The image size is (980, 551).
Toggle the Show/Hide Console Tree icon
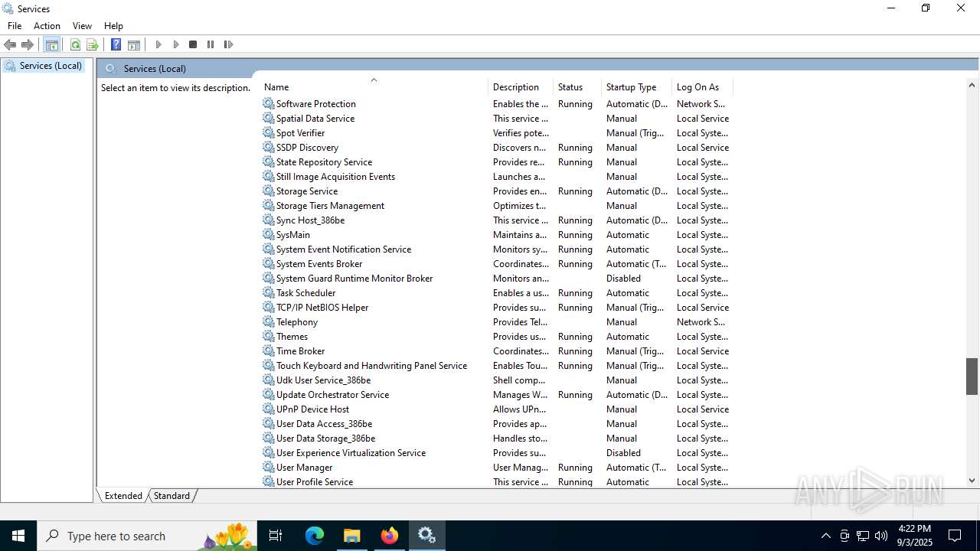click(x=52, y=45)
